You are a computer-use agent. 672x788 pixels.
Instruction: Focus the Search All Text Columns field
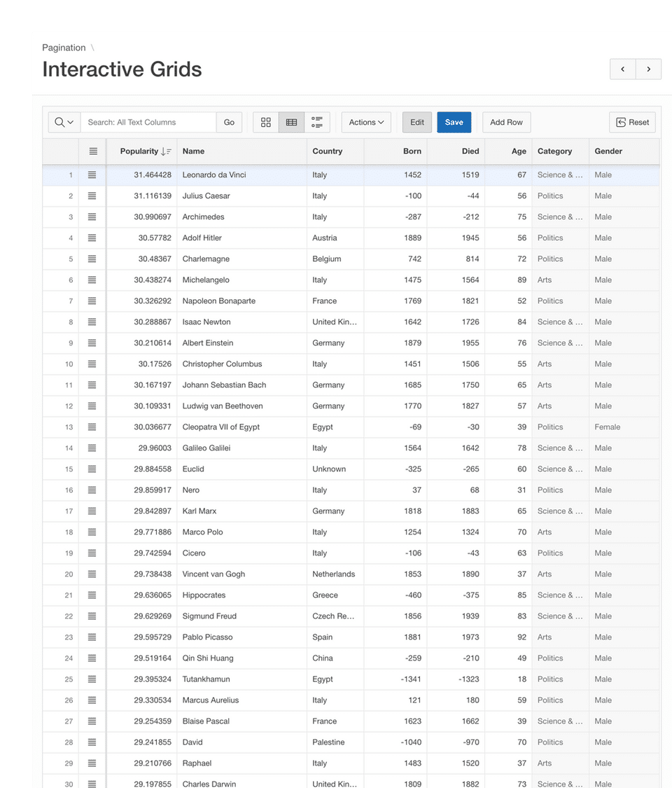click(148, 122)
